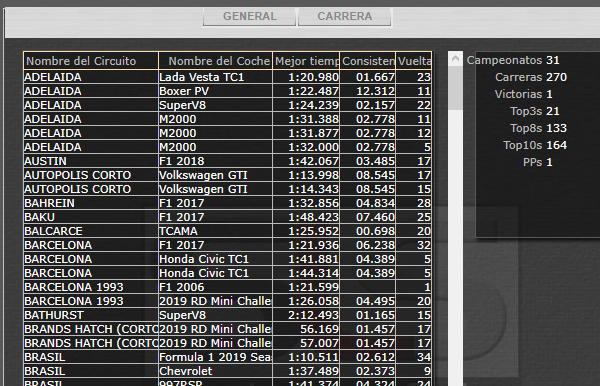This screenshot has width=600, height=386.
Task: Click the Mejor tiempo column header
Action: pos(306,61)
